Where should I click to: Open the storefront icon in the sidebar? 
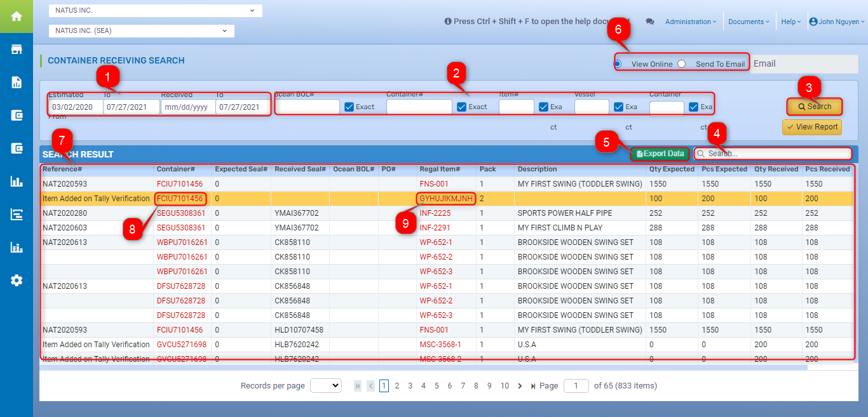click(17, 50)
